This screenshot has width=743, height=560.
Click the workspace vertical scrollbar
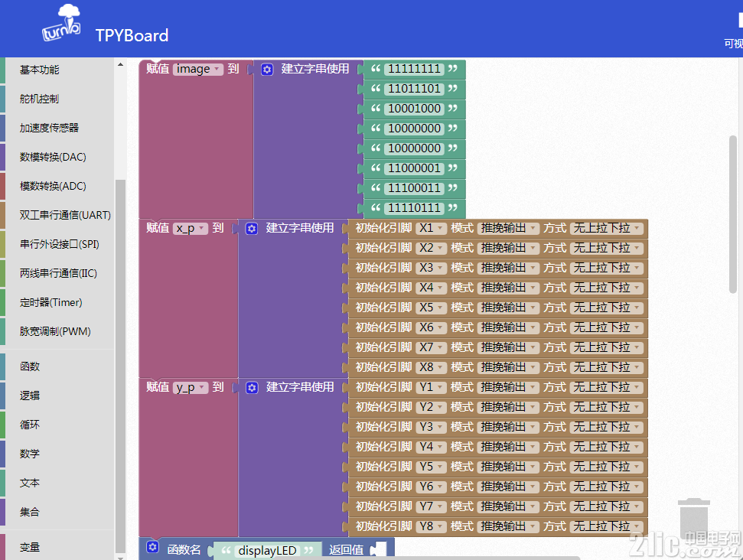[x=733, y=214]
